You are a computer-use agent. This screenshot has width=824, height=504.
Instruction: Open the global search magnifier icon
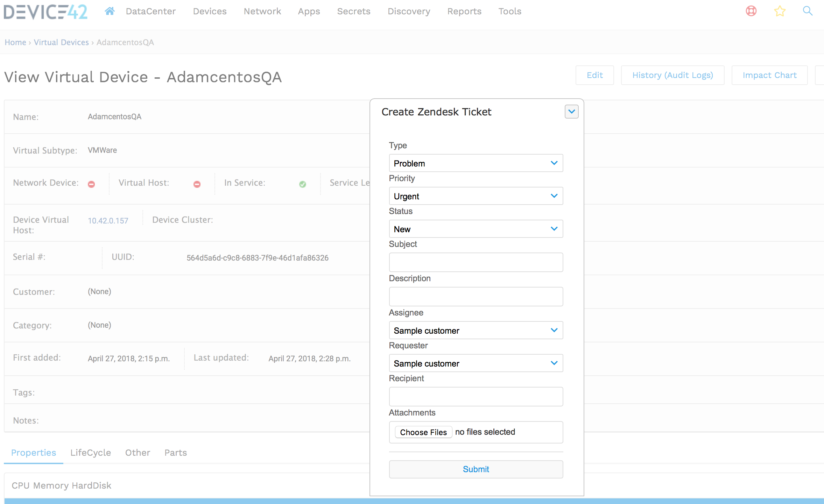pyautogui.click(x=808, y=11)
